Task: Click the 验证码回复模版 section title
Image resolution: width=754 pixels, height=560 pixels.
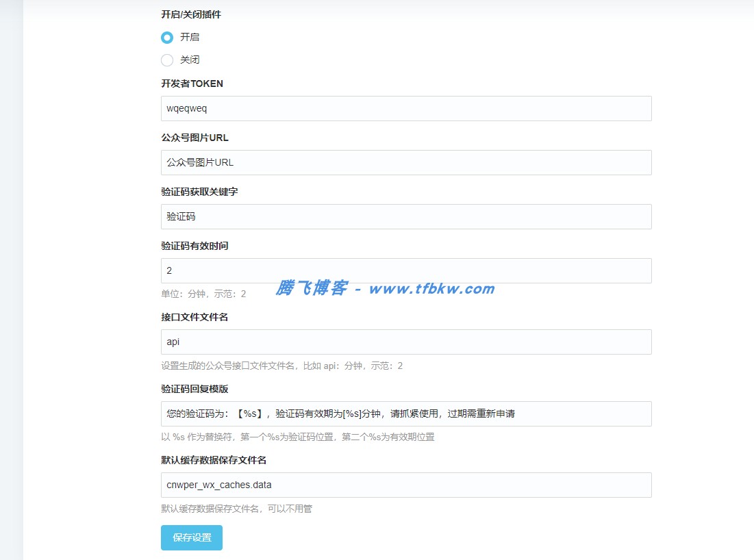Action: 194,388
